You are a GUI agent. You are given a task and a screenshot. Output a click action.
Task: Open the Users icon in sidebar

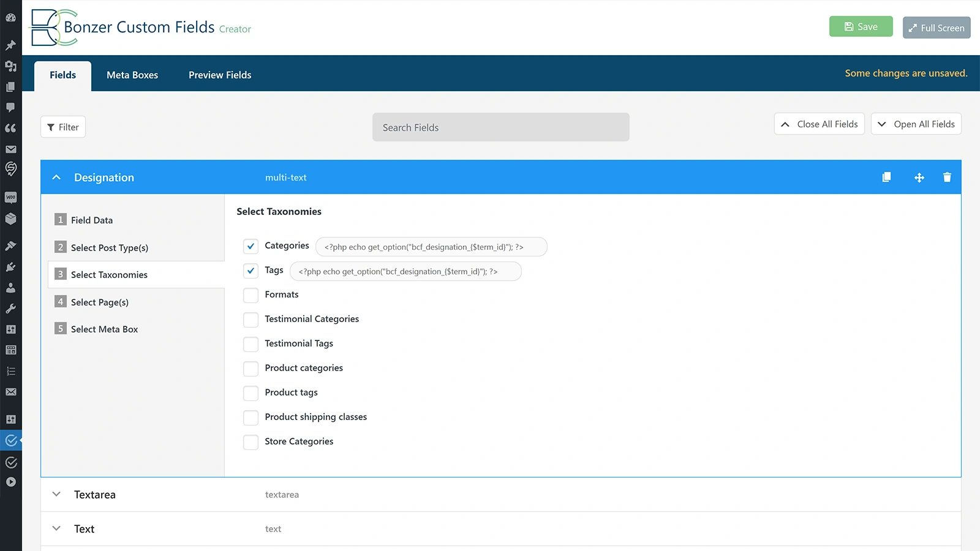coord(10,288)
